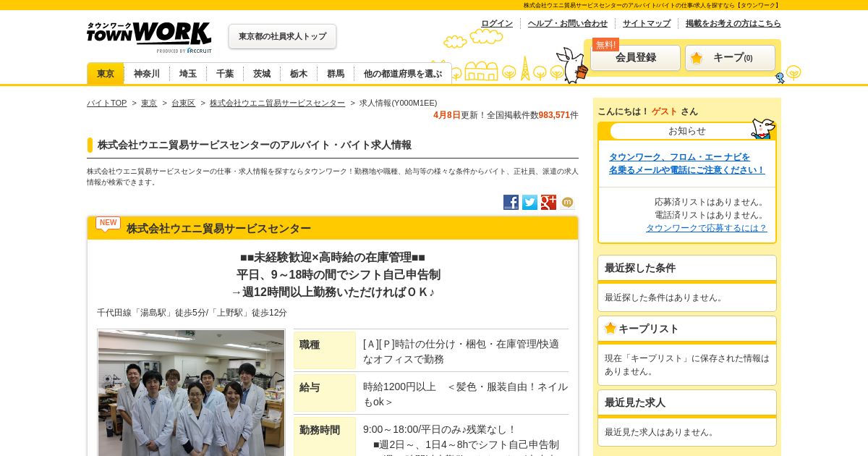Click 掲載をお考えの方はこちら link

pos(733,23)
